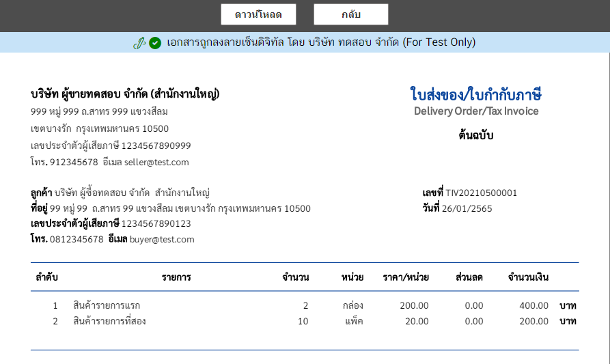
Task: Select seller tax ID 1234567890999
Action: 156,146
